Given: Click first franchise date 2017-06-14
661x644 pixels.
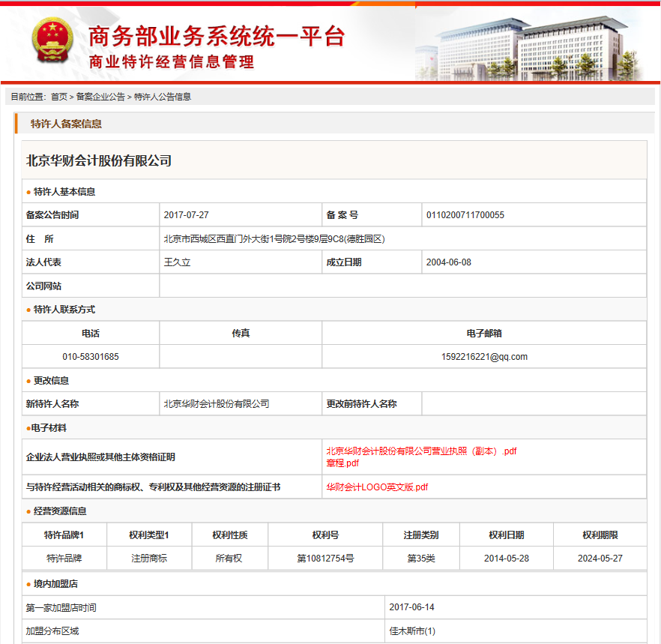Looking at the screenshot, I should click(411, 607).
